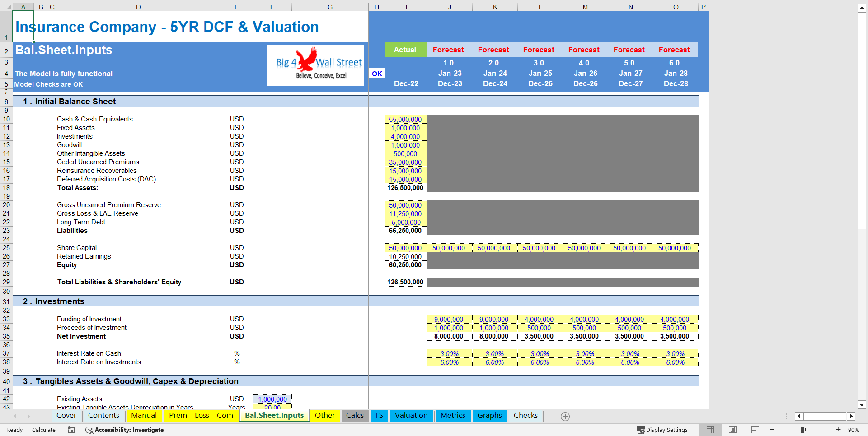
Task: Select the Prem - Loss - Com sheet tab
Action: [201, 416]
